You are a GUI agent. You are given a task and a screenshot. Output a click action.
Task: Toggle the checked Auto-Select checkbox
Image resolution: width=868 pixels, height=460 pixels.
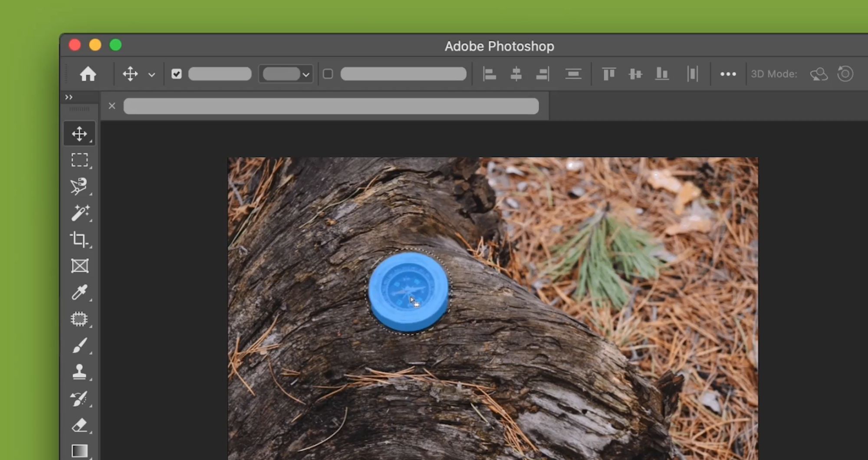[x=176, y=74]
